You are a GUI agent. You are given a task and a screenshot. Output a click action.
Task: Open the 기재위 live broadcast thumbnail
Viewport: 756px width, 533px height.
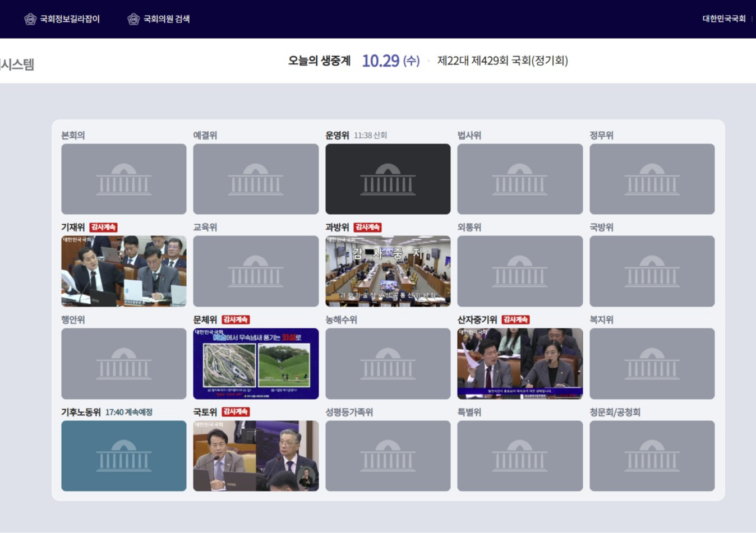(123, 271)
